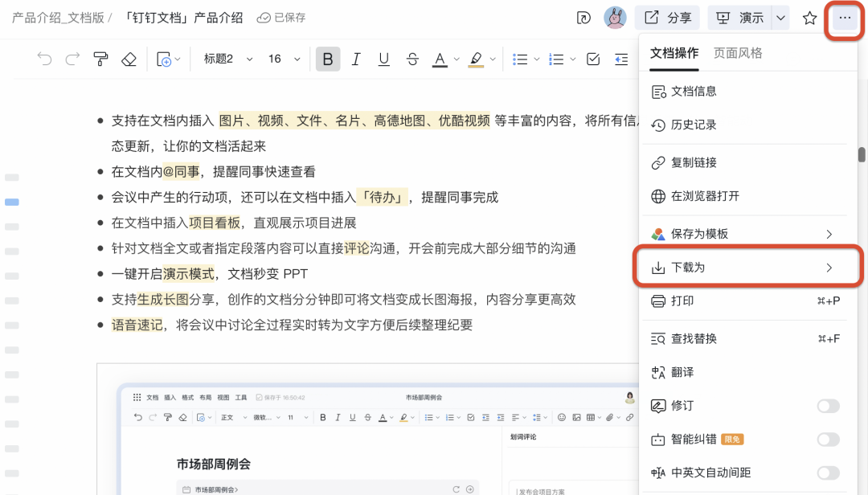This screenshot has height=495, width=868.
Task: Click the undo arrow icon
Action: coord(44,59)
